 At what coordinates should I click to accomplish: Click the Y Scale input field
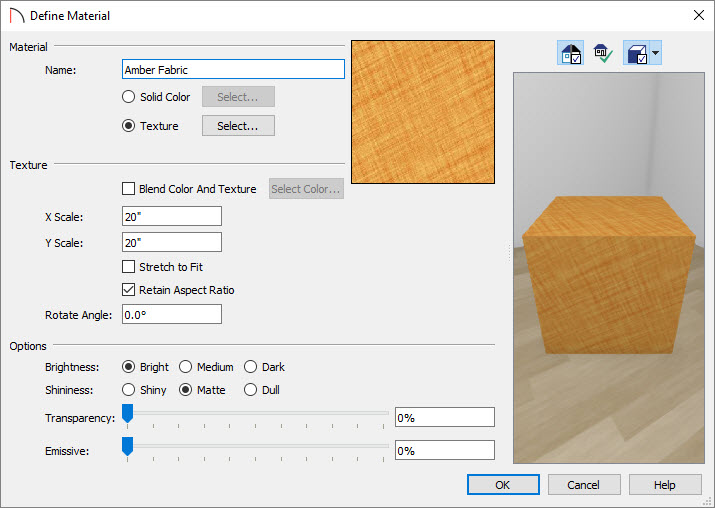click(x=171, y=242)
